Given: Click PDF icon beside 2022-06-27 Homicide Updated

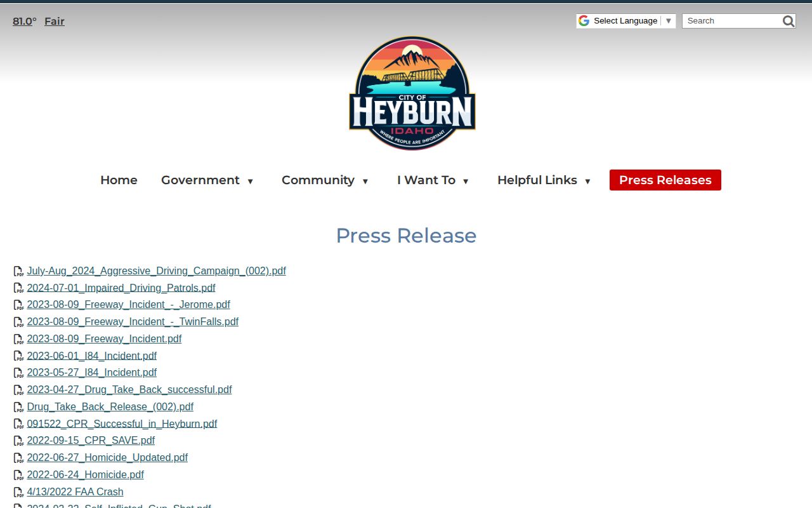Looking at the screenshot, I should [18, 458].
